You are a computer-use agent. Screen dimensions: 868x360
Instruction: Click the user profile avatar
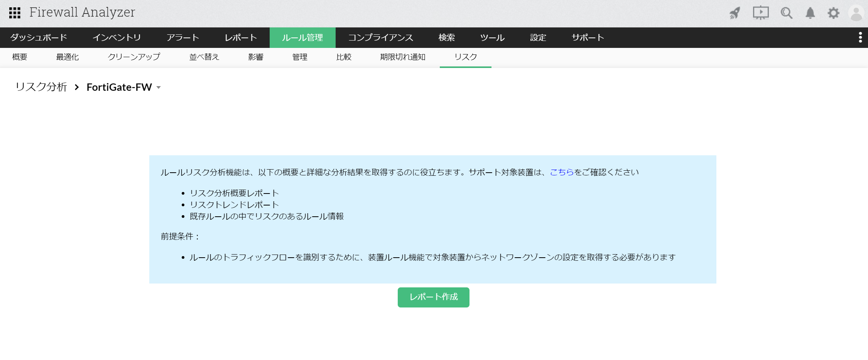click(x=856, y=13)
